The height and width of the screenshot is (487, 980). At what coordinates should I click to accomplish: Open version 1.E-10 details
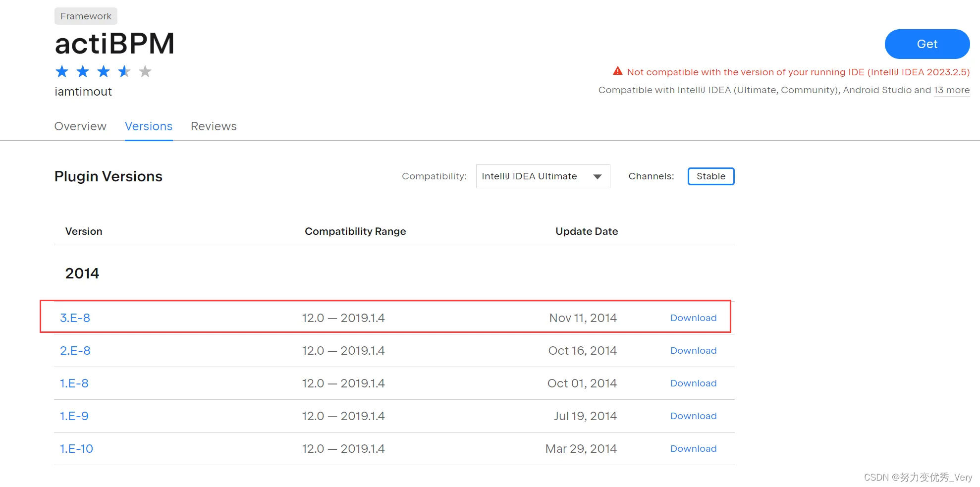coord(76,449)
